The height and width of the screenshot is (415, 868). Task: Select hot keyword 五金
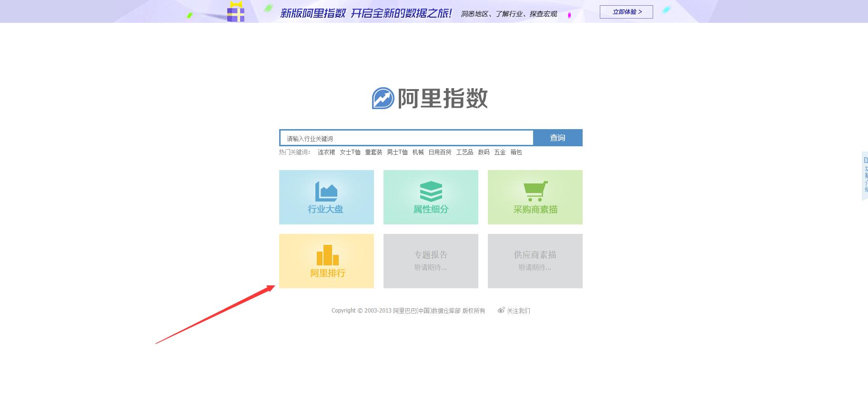click(x=500, y=152)
